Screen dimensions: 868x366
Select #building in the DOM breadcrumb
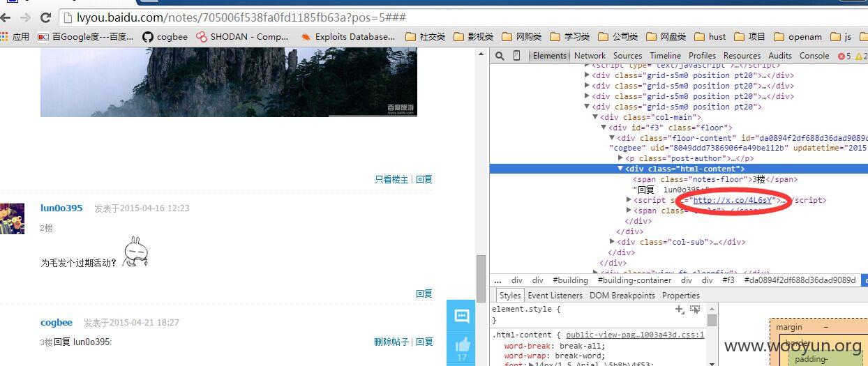pyautogui.click(x=571, y=280)
